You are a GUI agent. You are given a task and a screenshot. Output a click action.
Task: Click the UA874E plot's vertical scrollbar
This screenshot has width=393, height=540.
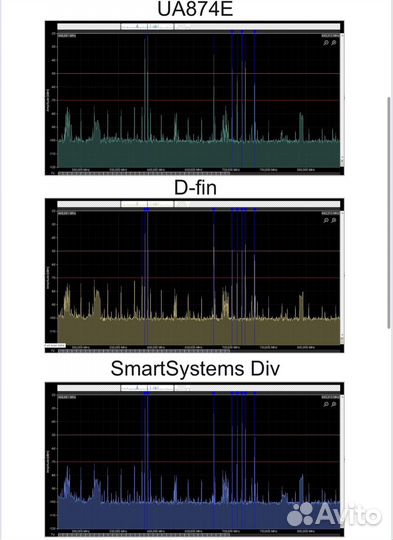342,100
